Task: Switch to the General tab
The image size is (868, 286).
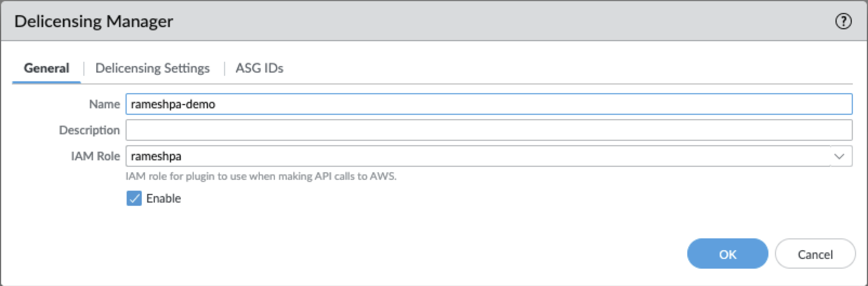Action: point(47,68)
